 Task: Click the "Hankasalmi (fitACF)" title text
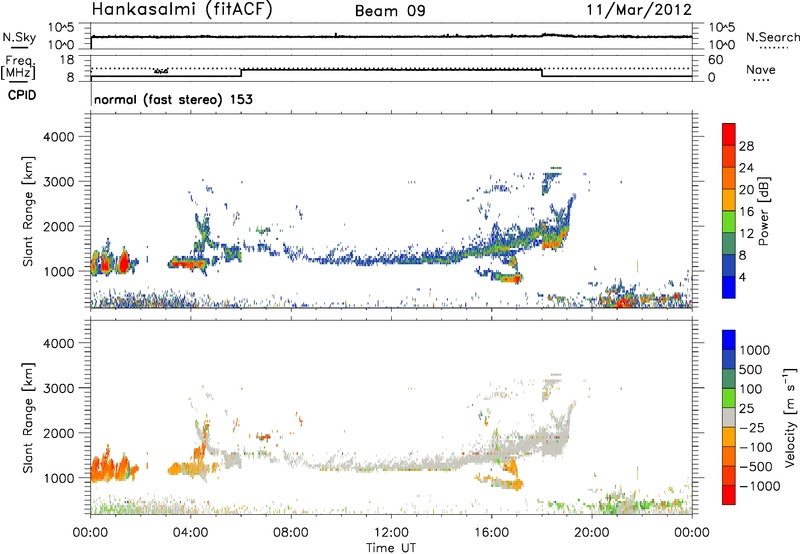coord(182,10)
